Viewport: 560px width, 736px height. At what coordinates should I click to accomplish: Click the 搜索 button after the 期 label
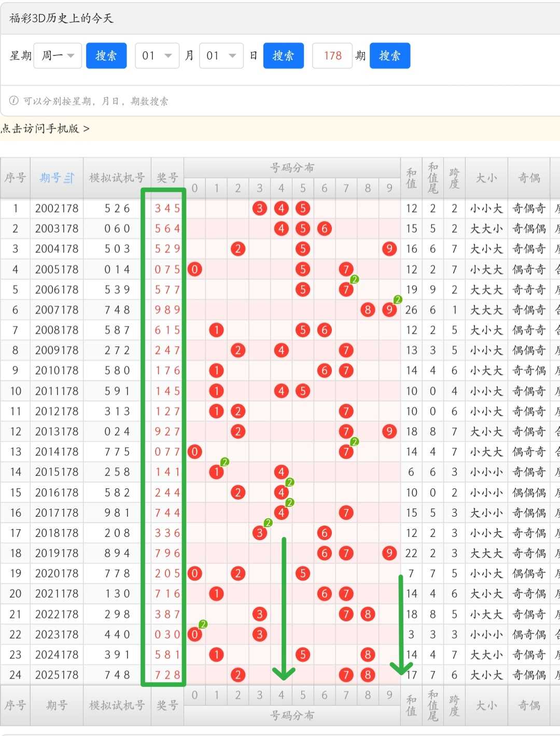(x=390, y=55)
